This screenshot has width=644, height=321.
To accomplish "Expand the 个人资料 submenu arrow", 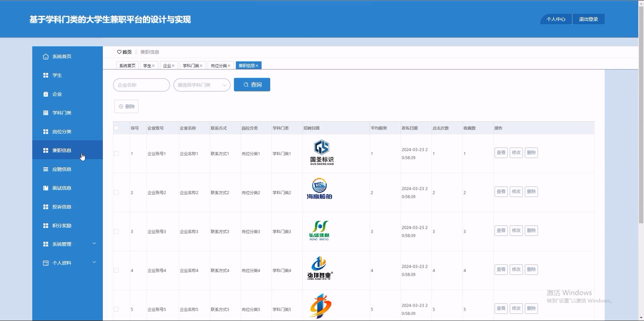I will click(94, 262).
